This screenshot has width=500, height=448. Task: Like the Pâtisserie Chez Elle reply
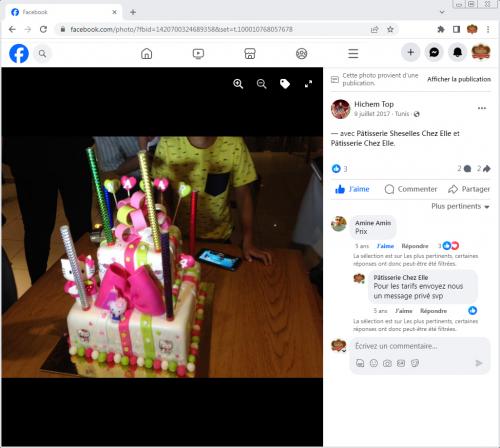404,311
